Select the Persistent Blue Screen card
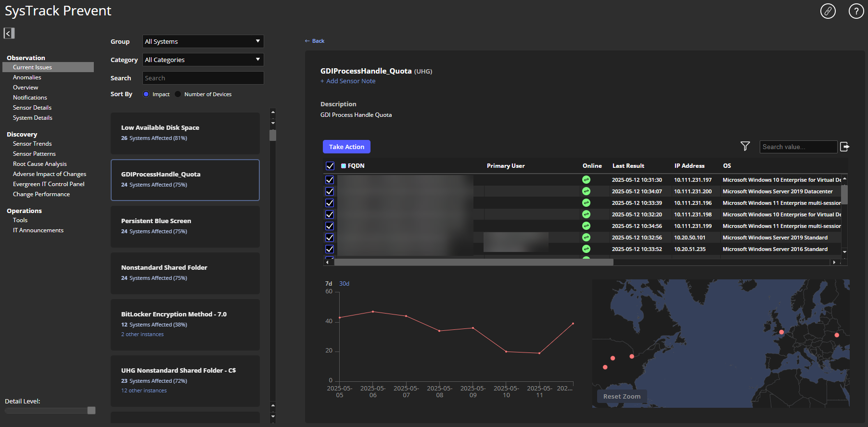The image size is (868, 427). [x=185, y=226]
